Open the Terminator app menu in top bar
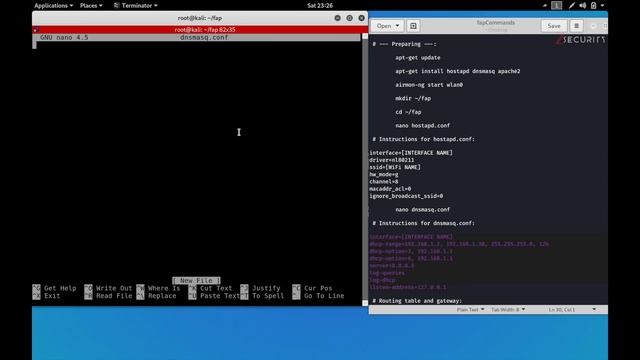This screenshot has width=640, height=360. point(136,6)
